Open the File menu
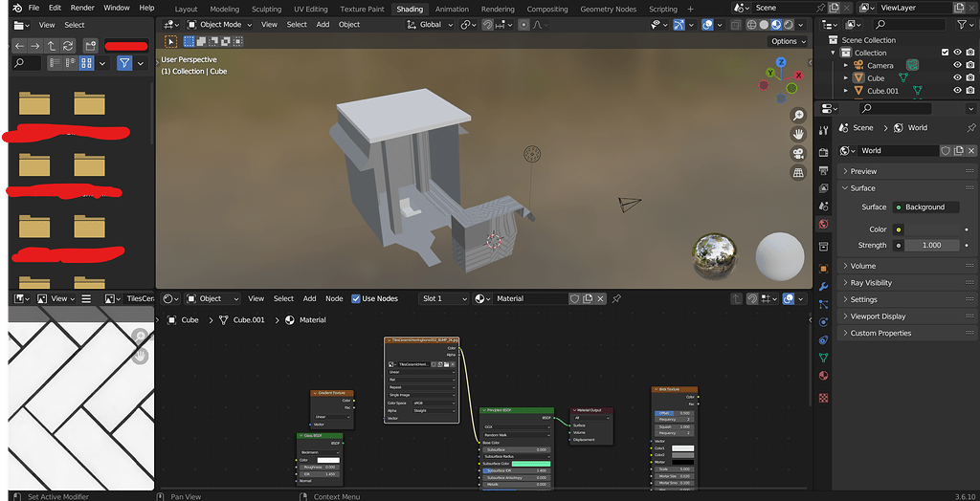The height and width of the screenshot is (501, 980). pos(33,8)
